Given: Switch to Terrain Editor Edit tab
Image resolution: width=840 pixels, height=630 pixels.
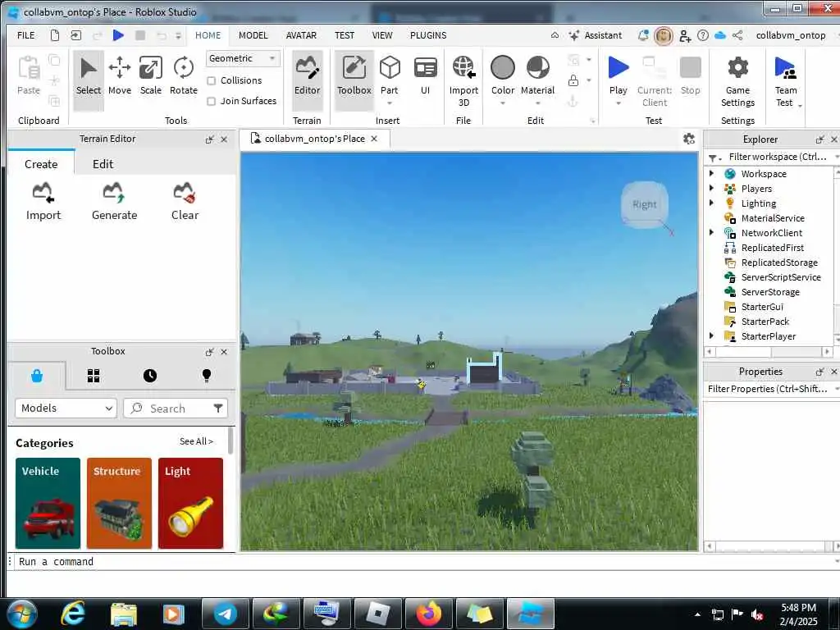Looking at the screenshot, I should (x=103, y=164).
